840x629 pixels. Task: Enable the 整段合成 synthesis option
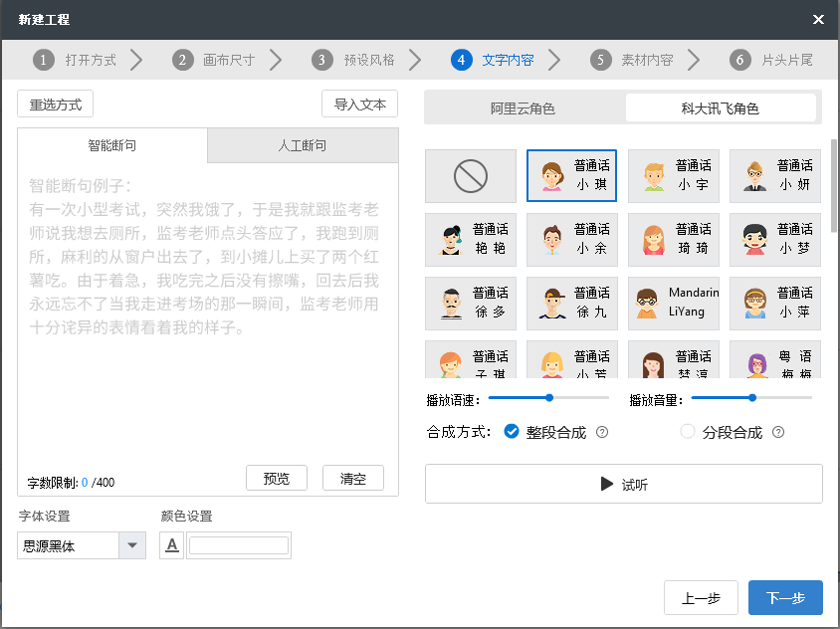(512, 431)
